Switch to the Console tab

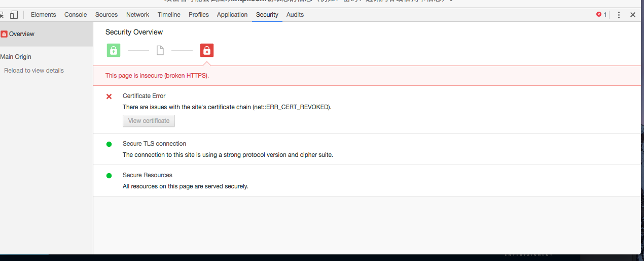pos(76,15)
